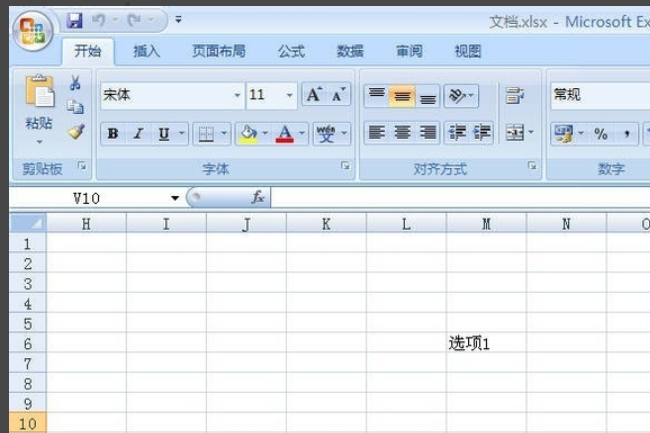Save the workbook with the floppy icon
Screen dimensions: 650x433
coord(74,20)
